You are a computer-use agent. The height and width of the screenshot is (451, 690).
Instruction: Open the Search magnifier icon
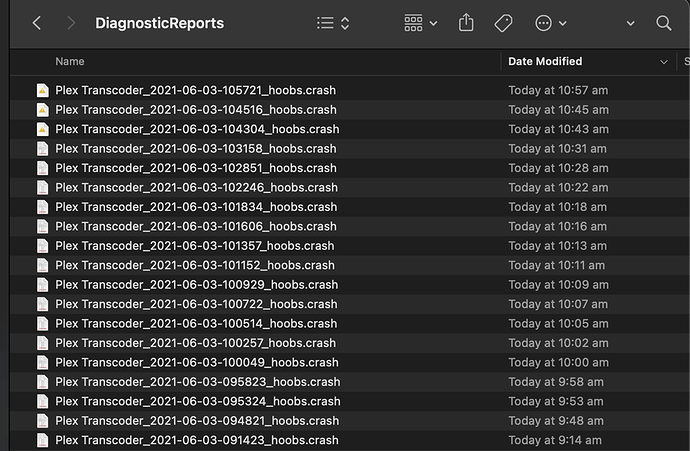click(664, 23)
